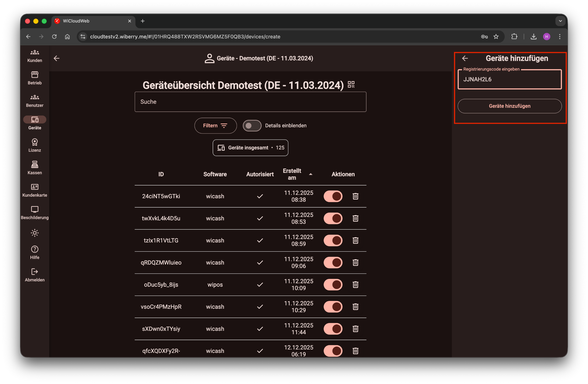This screenshot has height=384, width=588.
Task: Toggle Details einblenden switch
Action: pyautogui.click(x=252, y=125)
